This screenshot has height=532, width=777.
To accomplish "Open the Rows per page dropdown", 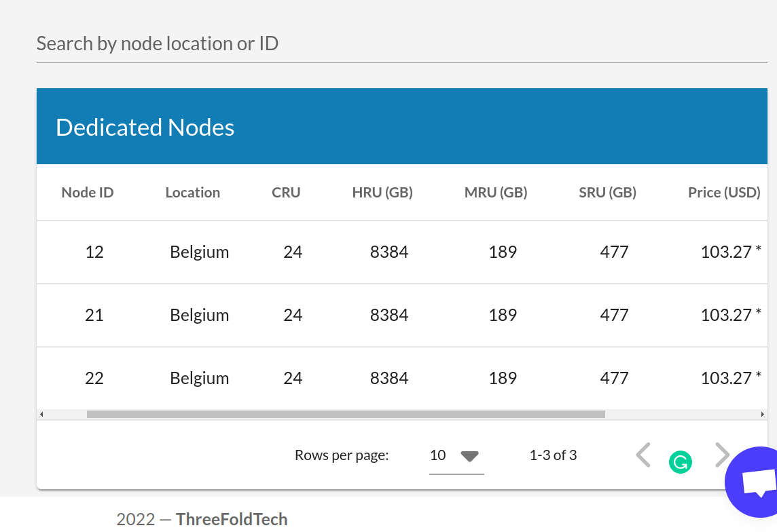I will (456, 455).
